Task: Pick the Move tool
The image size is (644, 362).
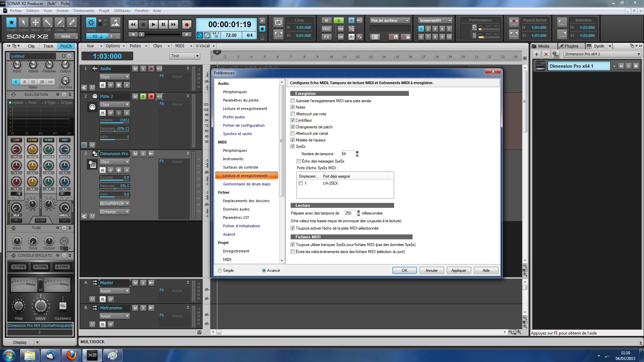Action: pyautogui.click(x=35, y=22)
